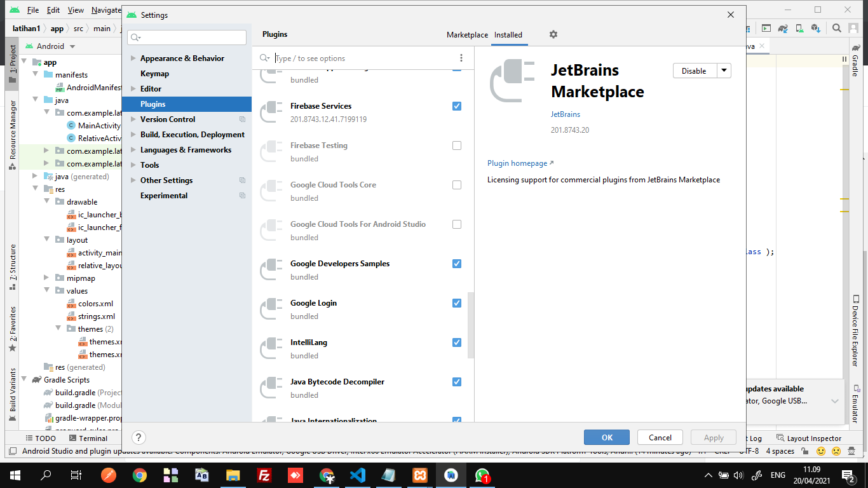Open the TODO tool window
Image resolution: width=868 pixels, height=488 pixels.
(x=40, y=438)
